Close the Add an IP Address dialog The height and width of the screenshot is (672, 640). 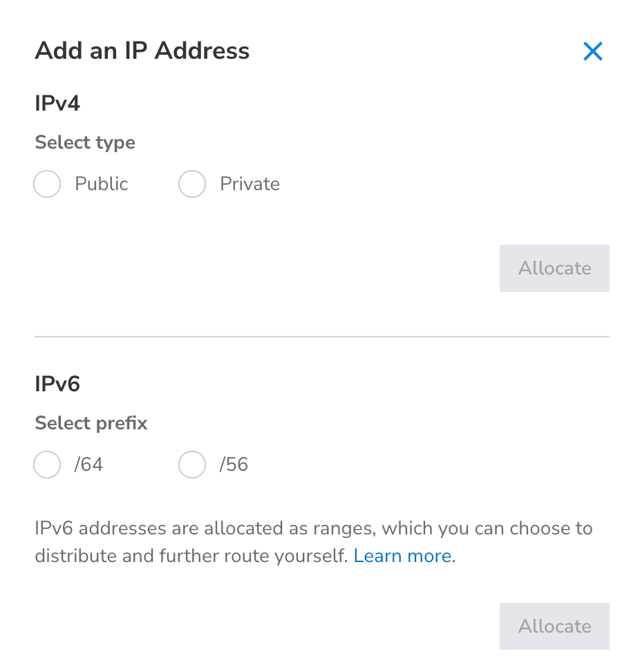point(593,51)
